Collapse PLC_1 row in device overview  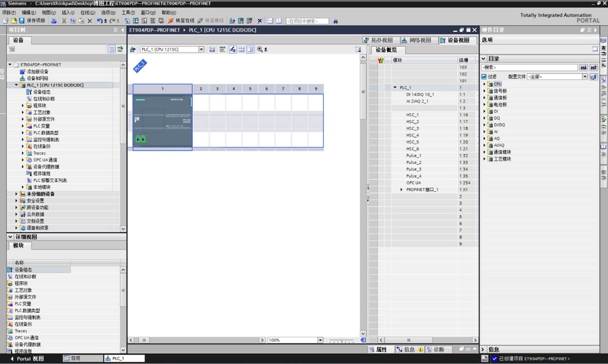(x=395, y=88)
